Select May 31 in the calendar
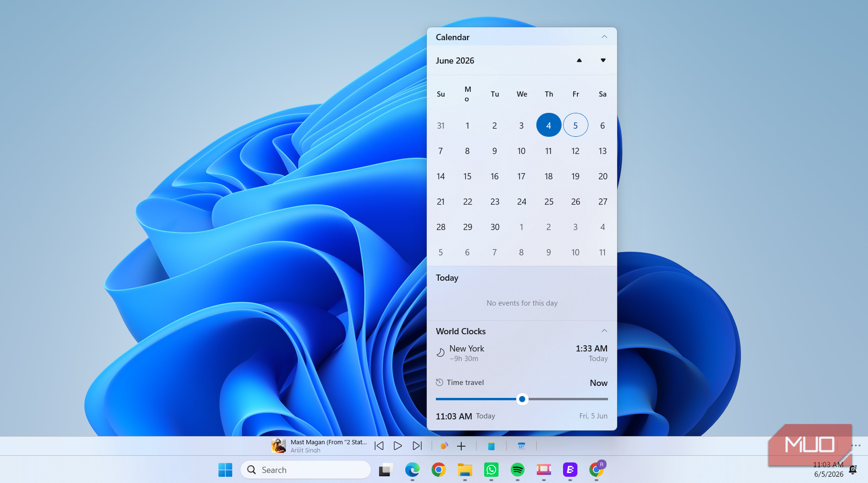This screenshot has height=483, width=868. point(441,125)
